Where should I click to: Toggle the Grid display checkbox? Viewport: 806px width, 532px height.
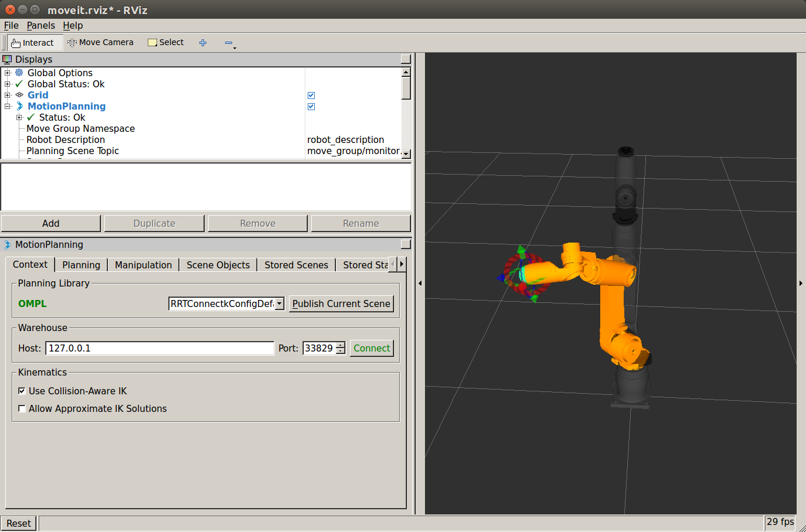coord(311,96)
